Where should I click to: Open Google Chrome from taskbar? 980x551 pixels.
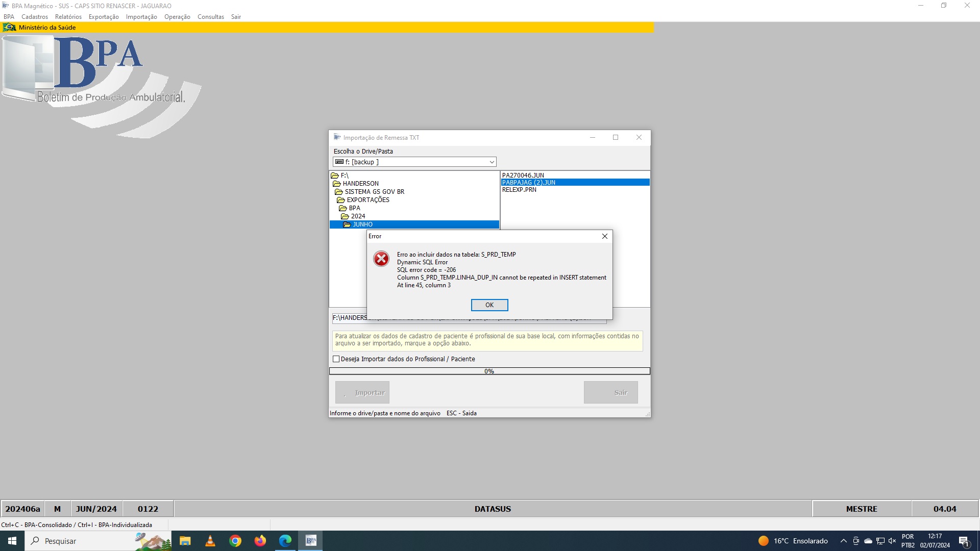click(235, 541)
